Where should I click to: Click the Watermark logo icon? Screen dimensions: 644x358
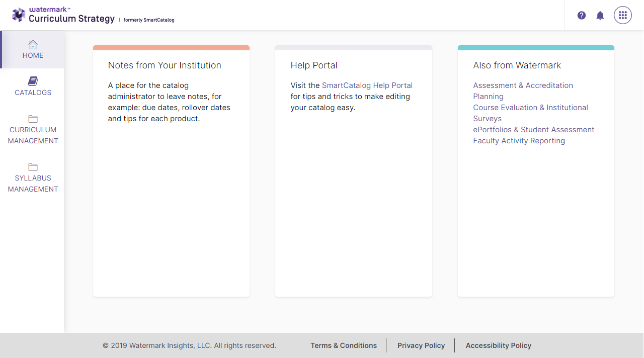point(19,15)
